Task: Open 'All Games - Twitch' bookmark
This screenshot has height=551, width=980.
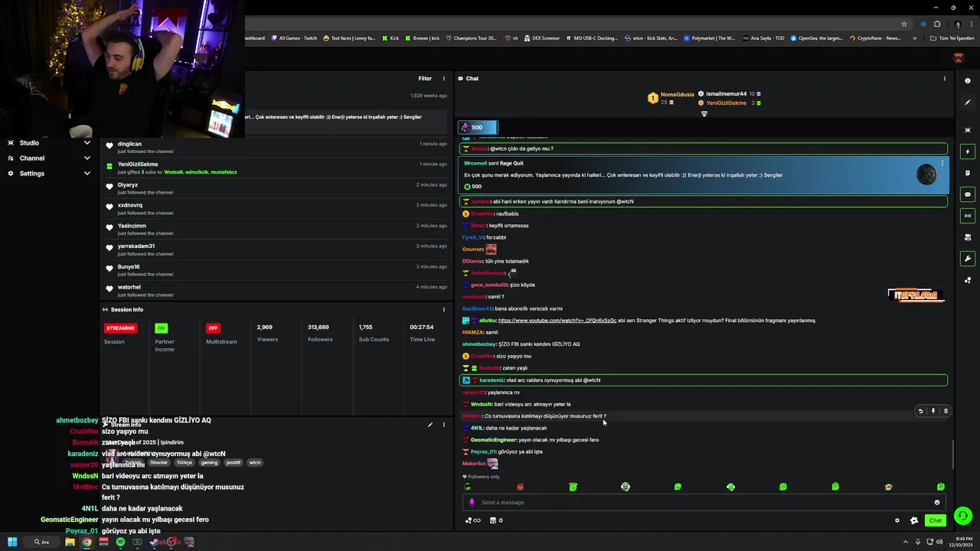Action: point(294,38)
